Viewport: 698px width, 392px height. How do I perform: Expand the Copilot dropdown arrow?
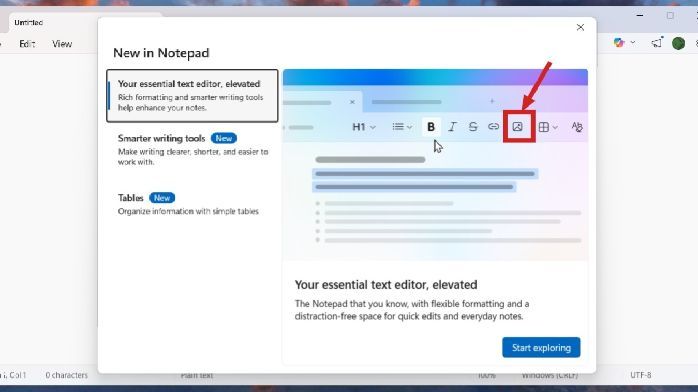[633, 43]
